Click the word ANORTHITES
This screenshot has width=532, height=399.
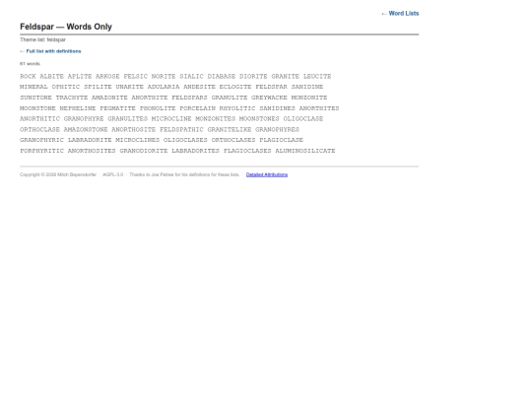pyautogui.click(x=319, y=108)
